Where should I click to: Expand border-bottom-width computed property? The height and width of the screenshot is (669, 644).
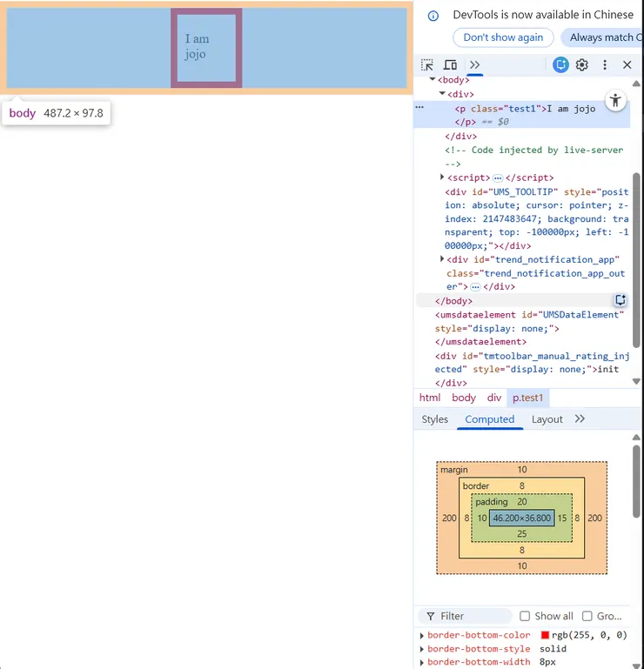tap(422, 662)
